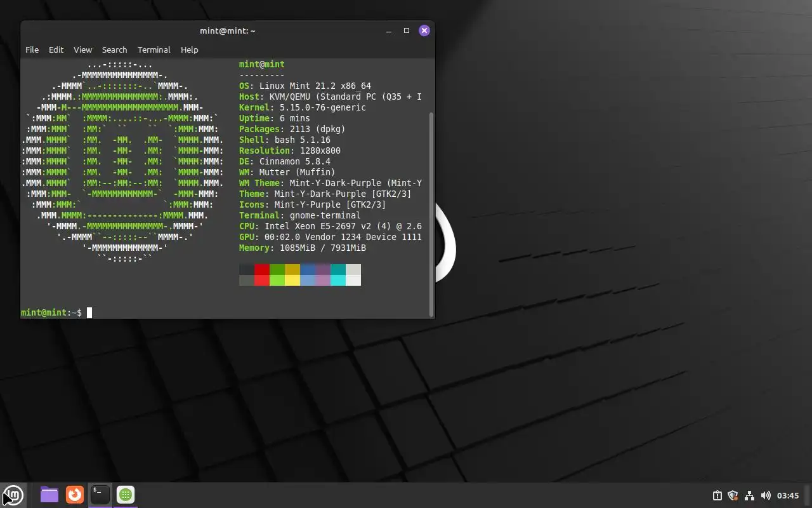The width and height of the screenshot is (812, 508).
Task: Click the 'WM Theme: Mint-Y-Dark-Purple' line
Action: pyautogui.click(x=331, y=183)
